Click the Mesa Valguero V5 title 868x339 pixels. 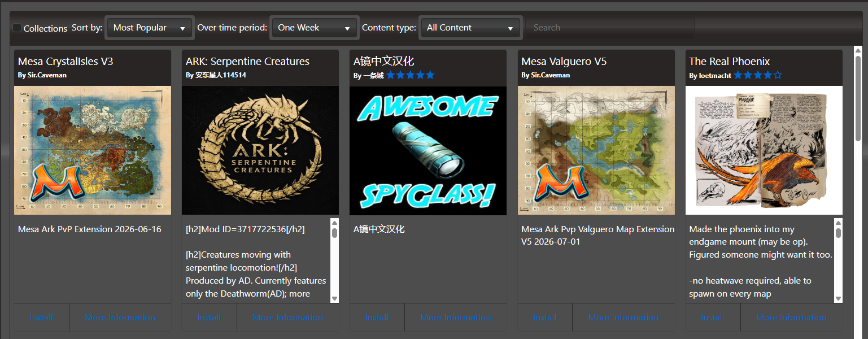564,61
